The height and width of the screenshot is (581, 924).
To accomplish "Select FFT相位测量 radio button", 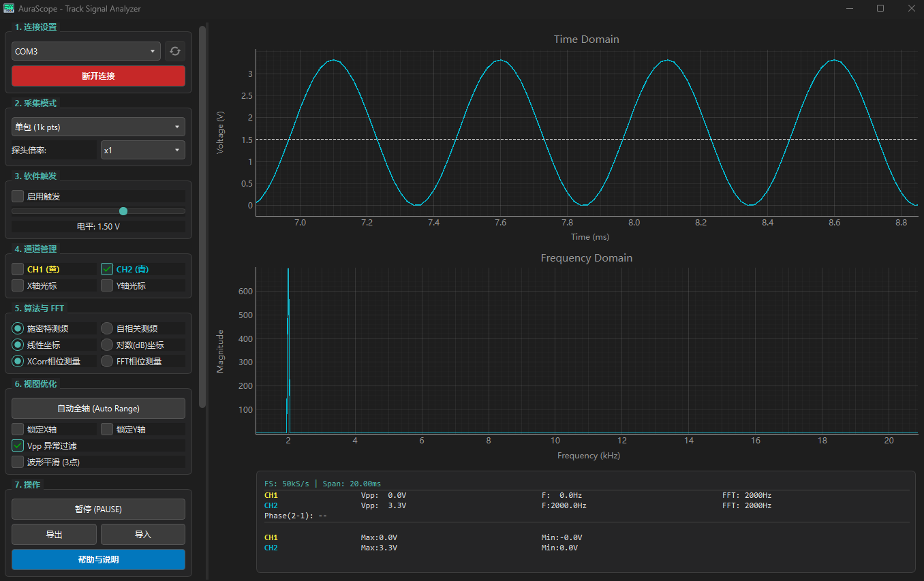I will 107,361.
